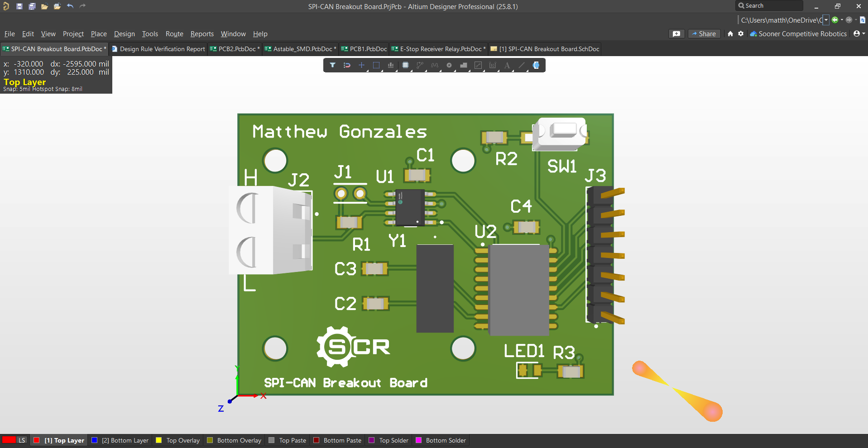Open settings with the gear icon

click(x=741, y=34)
